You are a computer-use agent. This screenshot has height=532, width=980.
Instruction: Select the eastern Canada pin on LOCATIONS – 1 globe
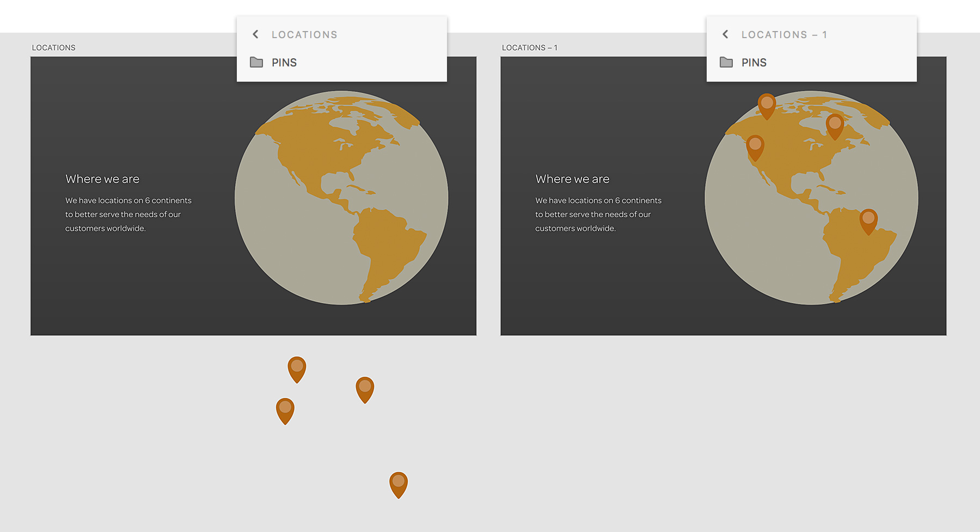[835, 127]
